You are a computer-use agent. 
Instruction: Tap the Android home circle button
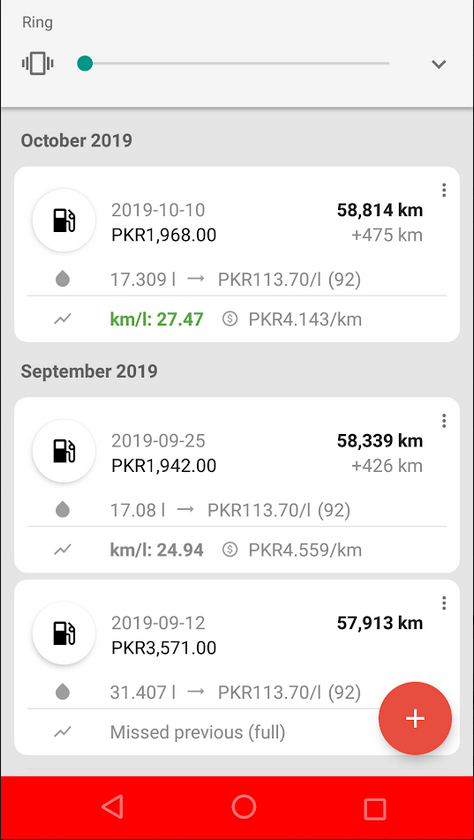(244, 806)
